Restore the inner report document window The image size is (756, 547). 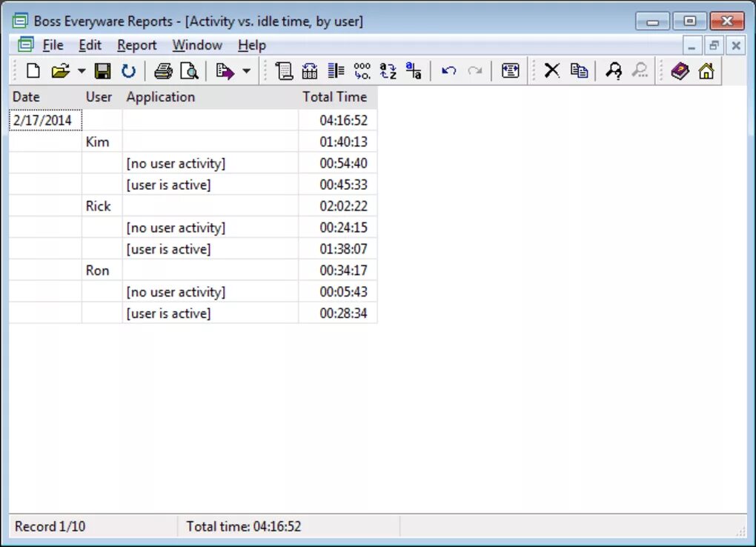pos(714,46)
